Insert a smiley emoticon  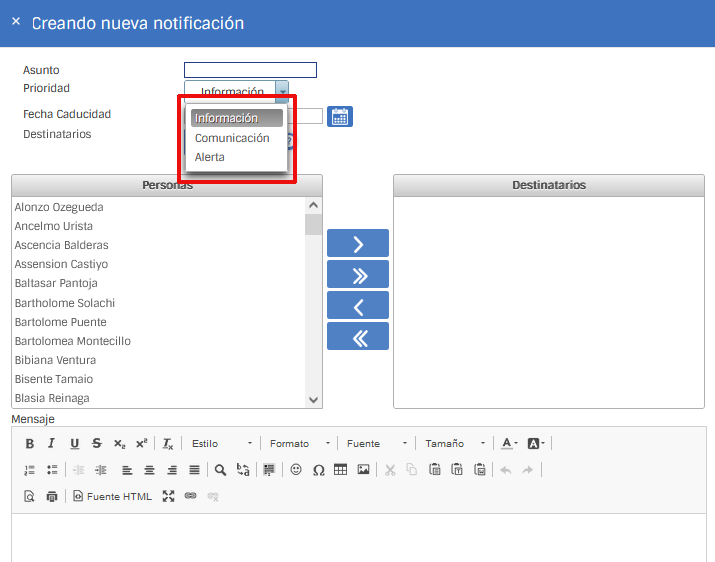296,470
